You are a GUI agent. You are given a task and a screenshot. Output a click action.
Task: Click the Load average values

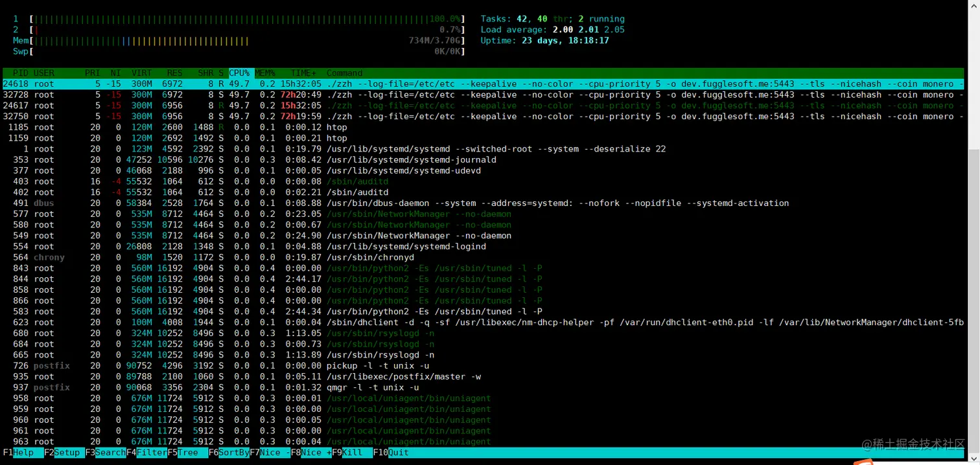click(x=589, y=30)
